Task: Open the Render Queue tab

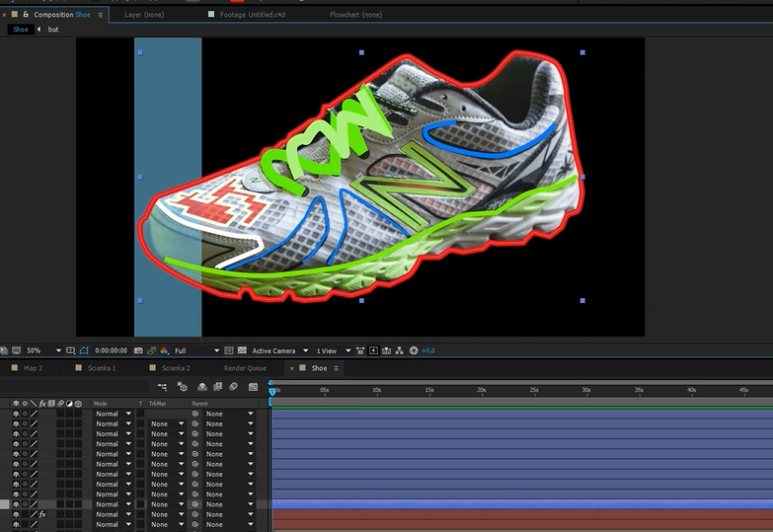Action: (243, 368)
